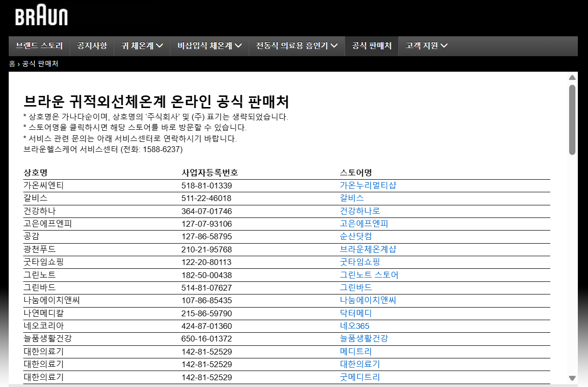Click registration number 127-07-93106
Screen dimensions: 588x387
point(207,224)
